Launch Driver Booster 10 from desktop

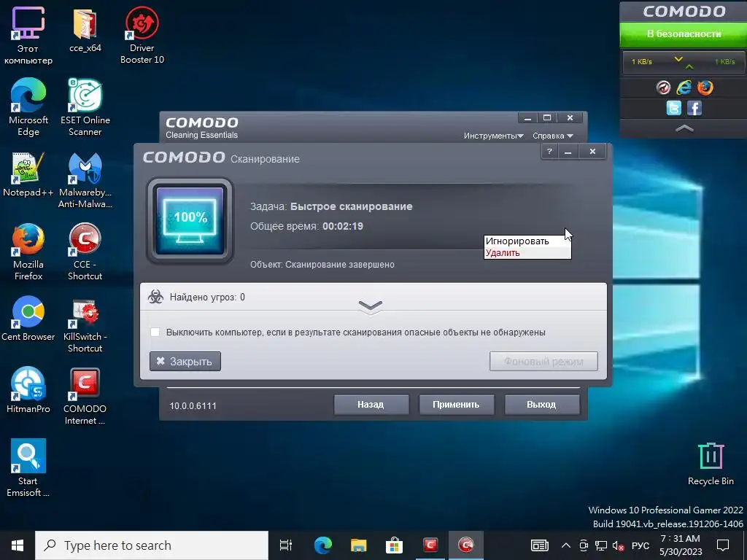(142, 36)
